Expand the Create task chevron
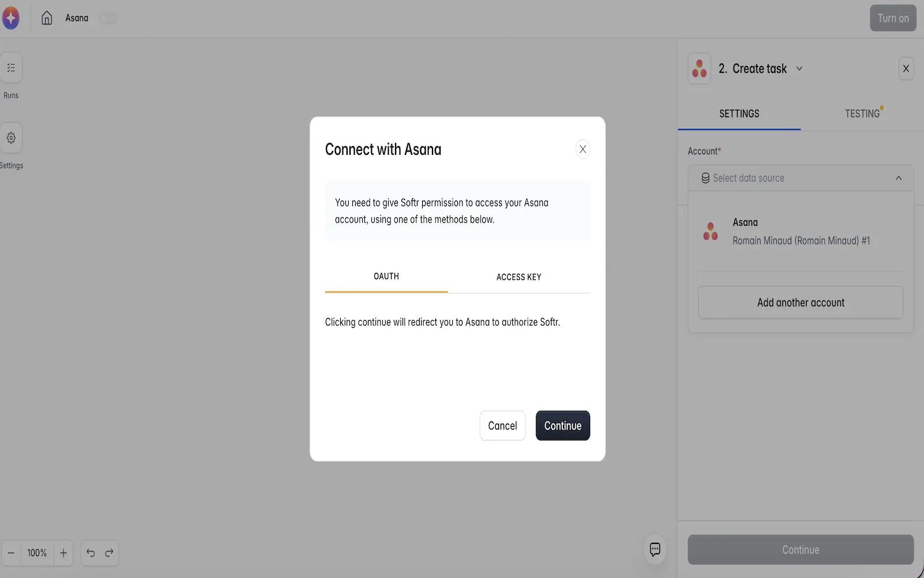 [799, 68]
